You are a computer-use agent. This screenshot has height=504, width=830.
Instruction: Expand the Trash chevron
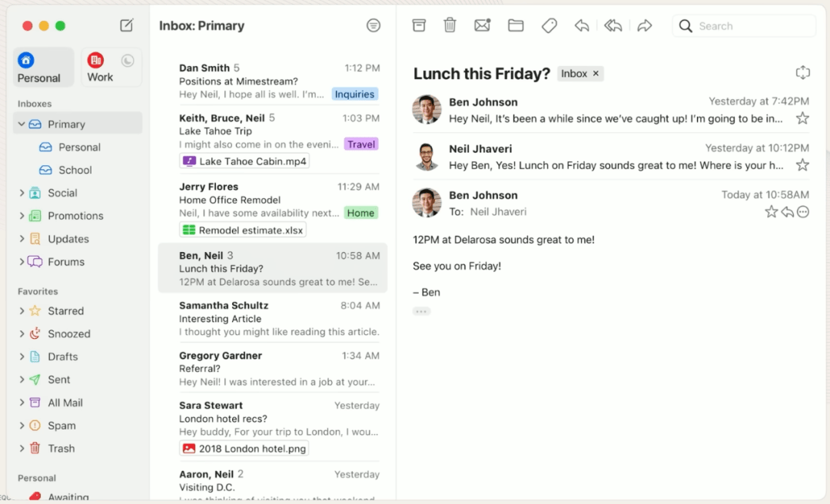point(22,448)
